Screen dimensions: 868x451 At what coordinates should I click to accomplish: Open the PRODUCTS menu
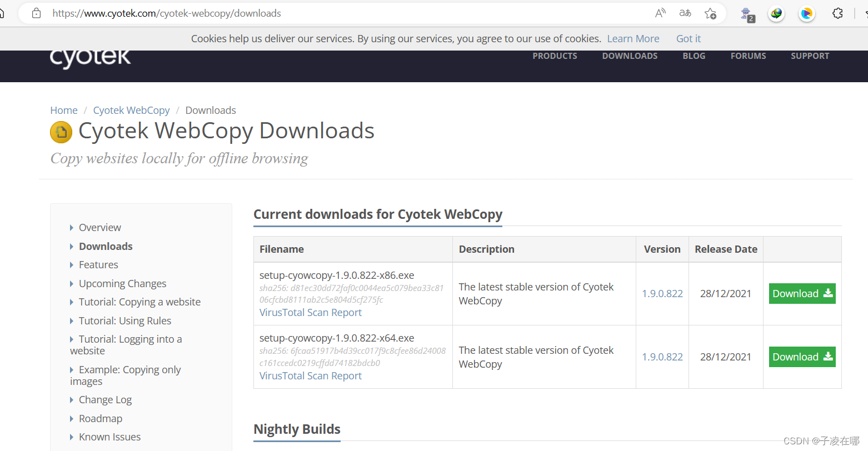pyautogui.click(x=555, y=56)
